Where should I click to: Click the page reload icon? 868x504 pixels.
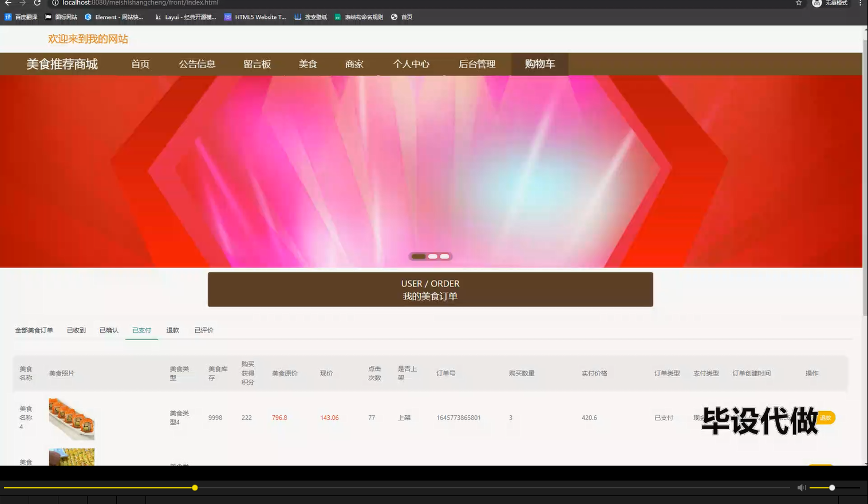pyautogui.click(x=37, y=3)
